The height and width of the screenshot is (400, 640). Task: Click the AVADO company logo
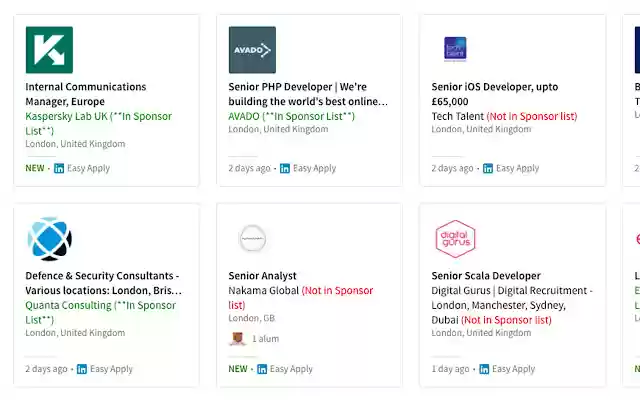click(x=252, y=50)
